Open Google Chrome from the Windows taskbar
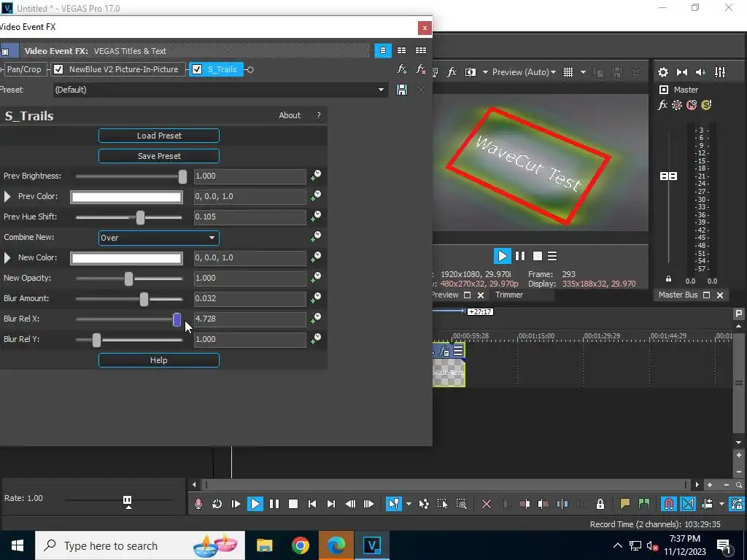Image resolution: width=747 pixels, height=560 pixels. pos(300,545)
